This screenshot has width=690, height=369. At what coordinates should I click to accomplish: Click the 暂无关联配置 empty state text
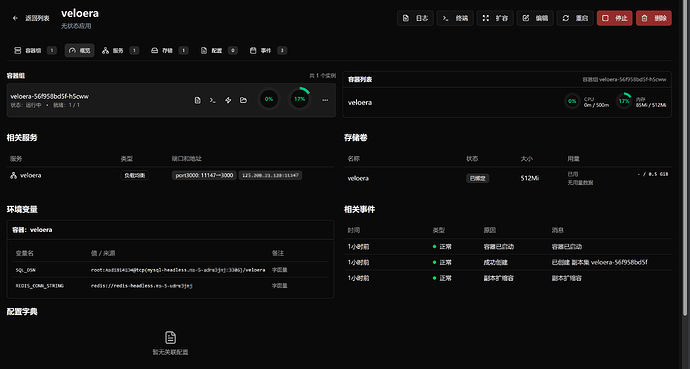click(x=170, y=352)
